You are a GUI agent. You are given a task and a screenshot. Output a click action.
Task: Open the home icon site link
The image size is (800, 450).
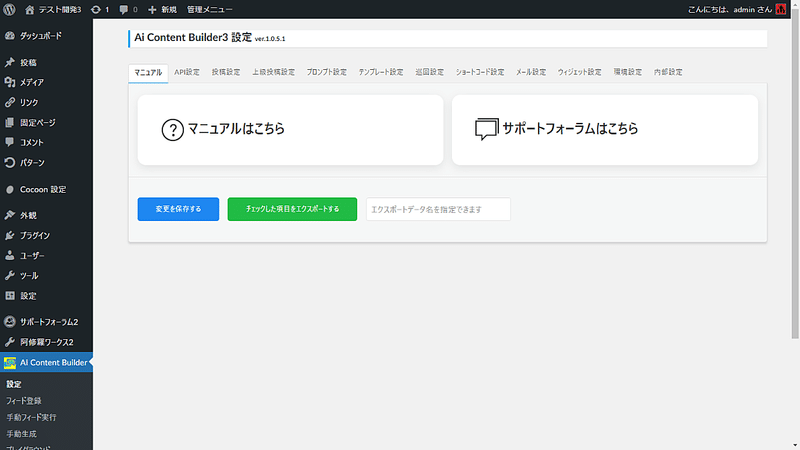point(30,9)
